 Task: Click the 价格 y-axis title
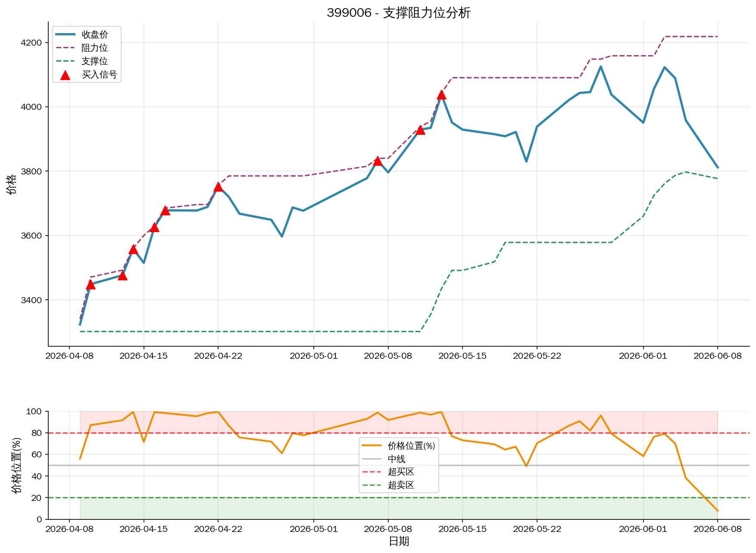[x=12, y=184]
